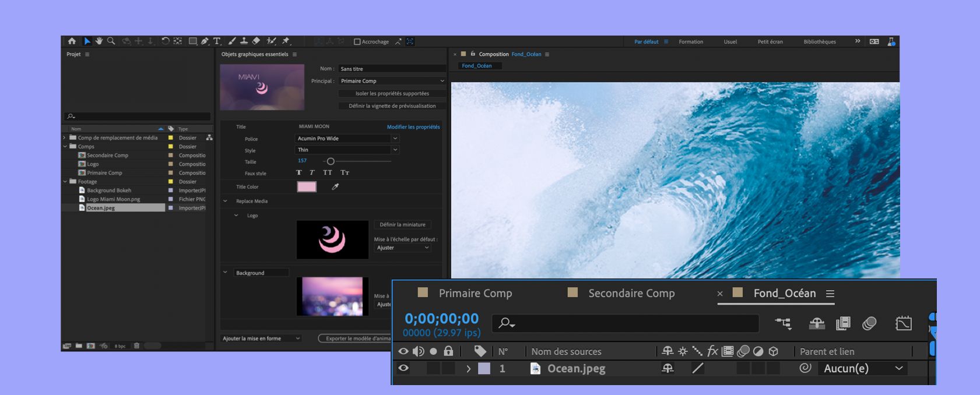Screen dimensions: 980x395
Task: Toggle quality switch on Ocean.jpeg layer
Action: click(x=698, y=368)
